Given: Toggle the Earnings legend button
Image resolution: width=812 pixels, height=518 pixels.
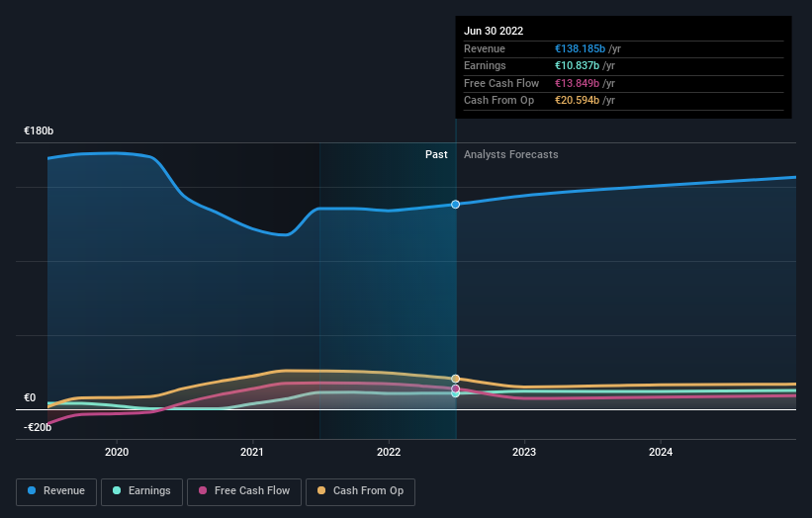Looking at the screenshot, I should tap(141, 491).
